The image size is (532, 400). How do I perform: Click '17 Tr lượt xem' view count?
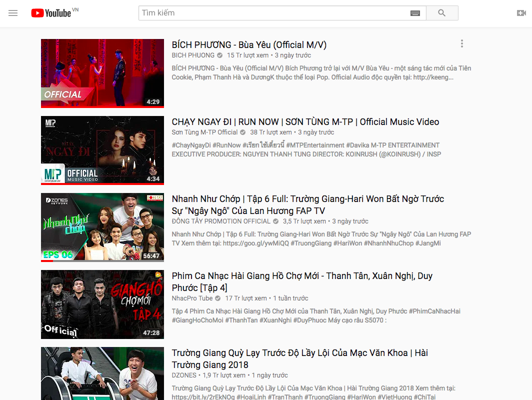pos(246,298)
